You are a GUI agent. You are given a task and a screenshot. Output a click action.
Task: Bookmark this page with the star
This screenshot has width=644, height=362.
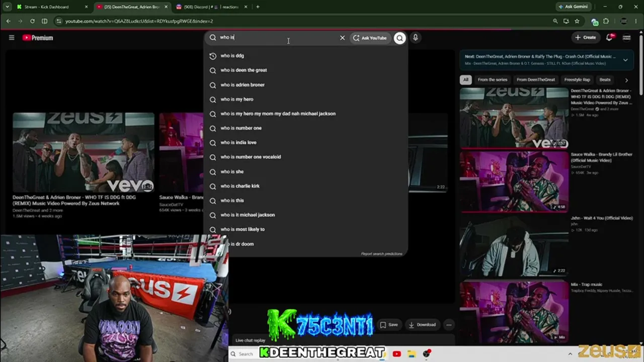pyautogui.click(x=577, y=21)
